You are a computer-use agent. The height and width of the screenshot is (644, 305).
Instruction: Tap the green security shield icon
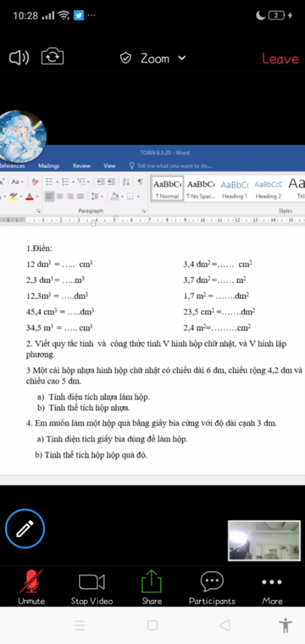(x=126, y=58)
